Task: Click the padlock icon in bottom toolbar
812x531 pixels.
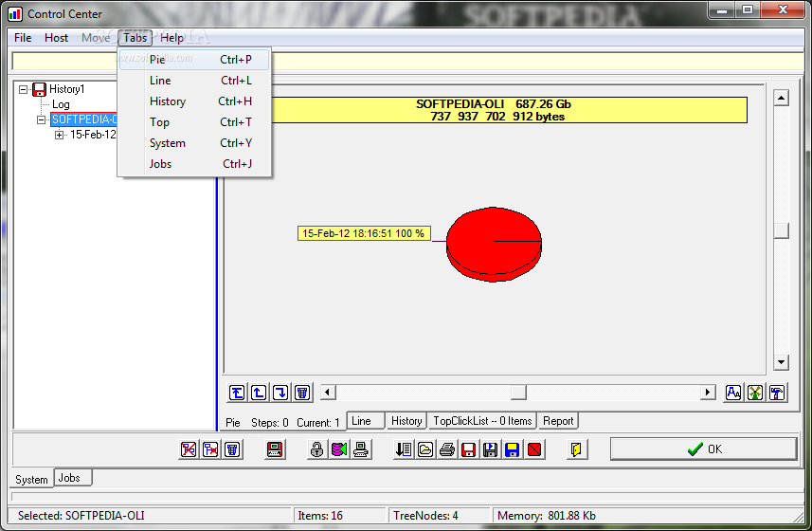Action: click(x=316, y=449)
